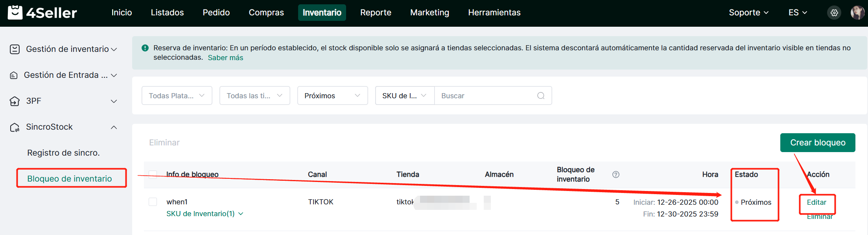Open the Marketing menu
Image resolution: width=868 pixels, height=235 pixels.
coord(429,13)
